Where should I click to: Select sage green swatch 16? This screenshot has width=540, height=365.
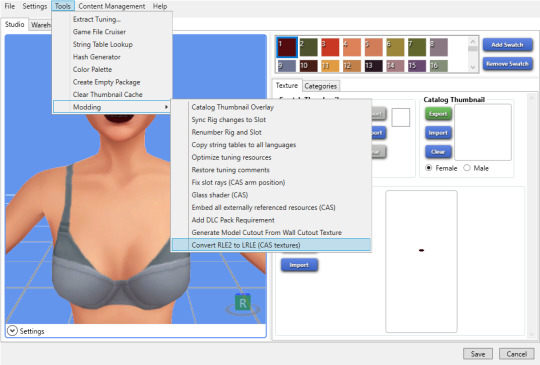click(439, 66)
